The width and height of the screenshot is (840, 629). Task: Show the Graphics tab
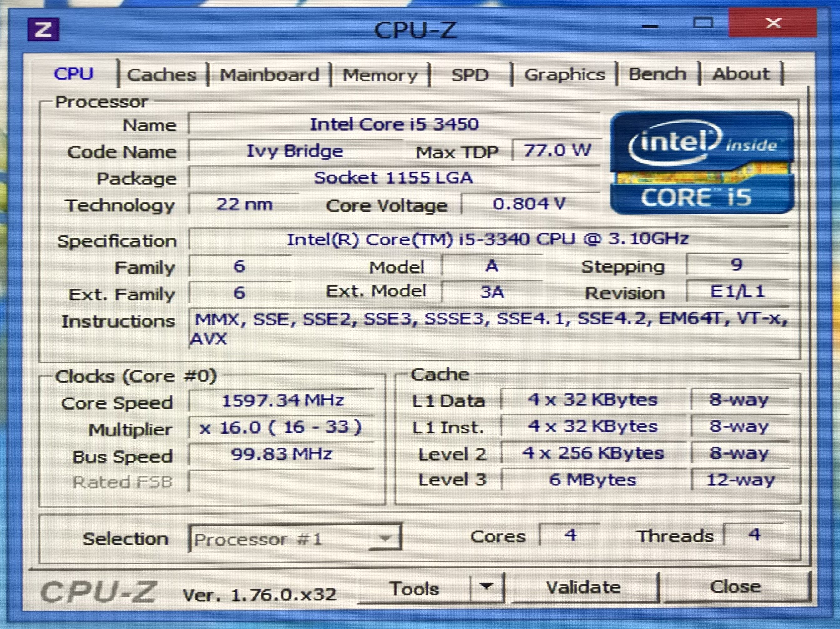click(565, 74)
